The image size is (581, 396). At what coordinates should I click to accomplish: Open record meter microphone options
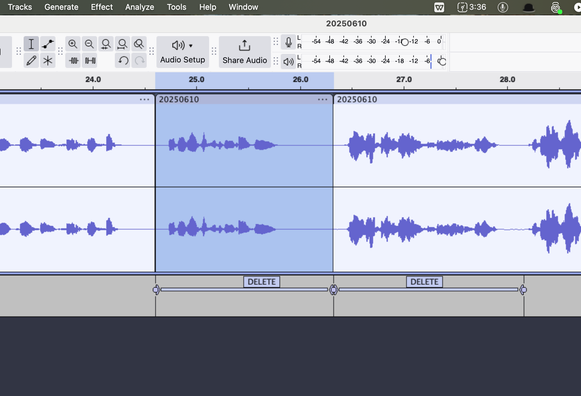click(288, 42)
